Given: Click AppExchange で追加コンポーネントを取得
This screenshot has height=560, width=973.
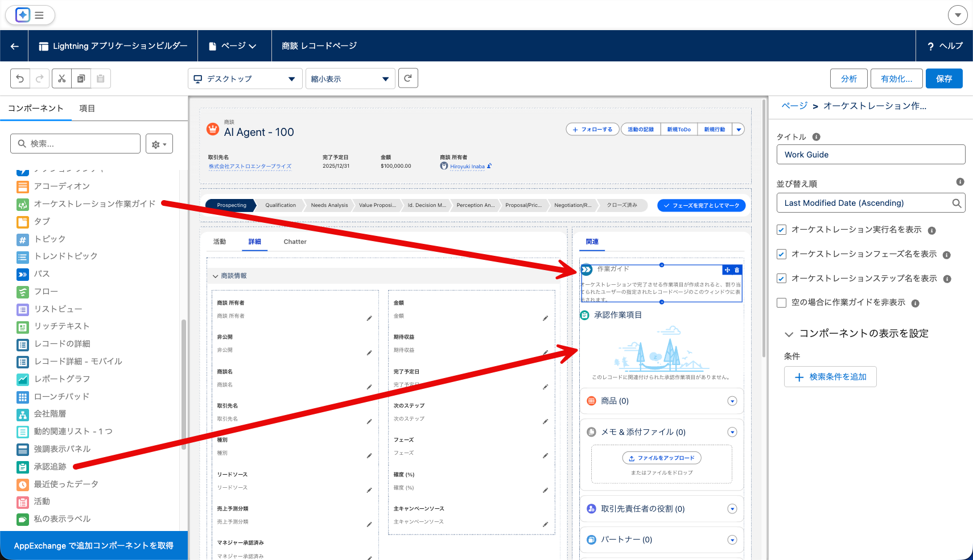Looking at the screenshot, I should (x=94, y=546).
